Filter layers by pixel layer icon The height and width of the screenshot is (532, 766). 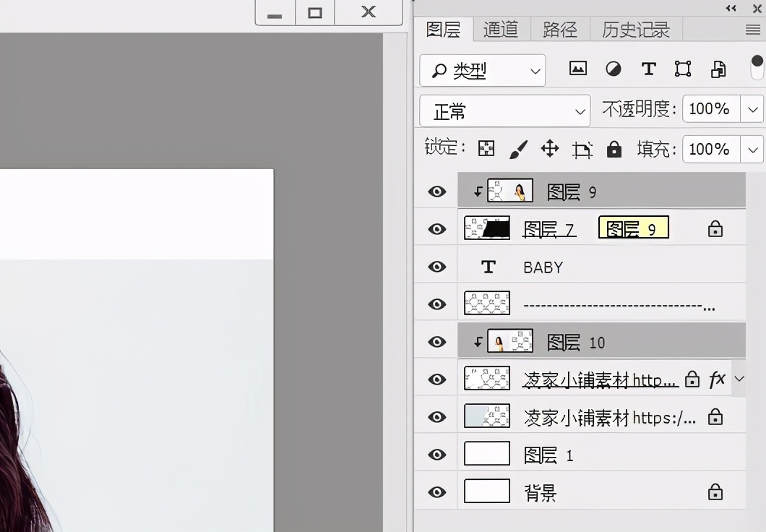(577, 69)
